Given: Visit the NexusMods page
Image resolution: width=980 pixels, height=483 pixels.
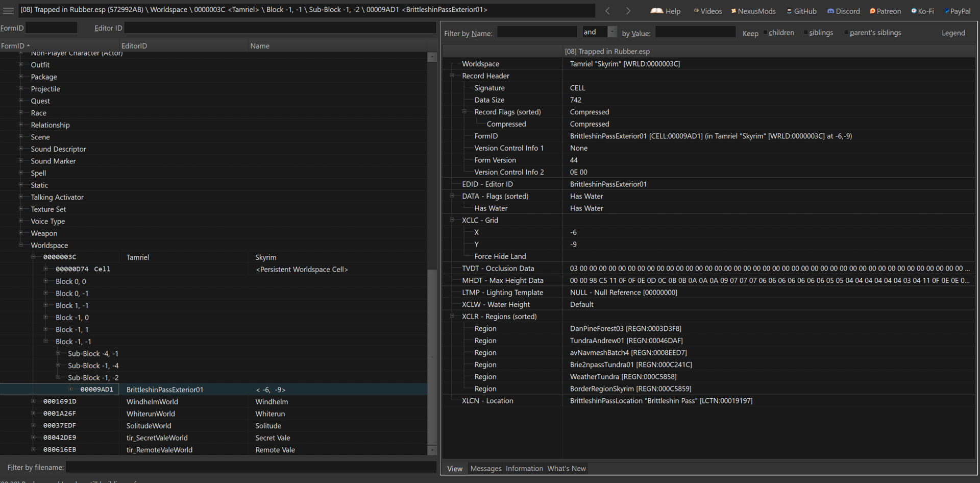Looking at the screenshot, I should click(x=753, y=11).
